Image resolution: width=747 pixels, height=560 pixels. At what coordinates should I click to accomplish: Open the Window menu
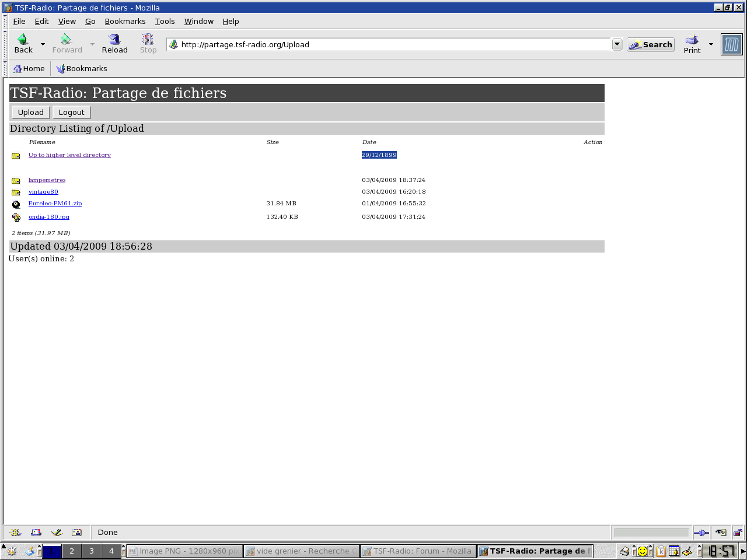pyautogui.click(x=199, y=21)
